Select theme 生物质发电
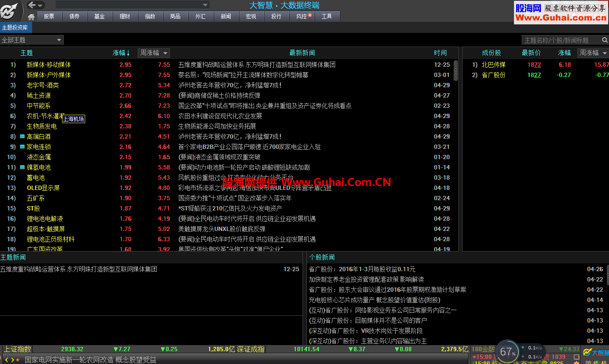Image resolution: width=609 pixels, height=364 pixels. (x=42, y=126)
